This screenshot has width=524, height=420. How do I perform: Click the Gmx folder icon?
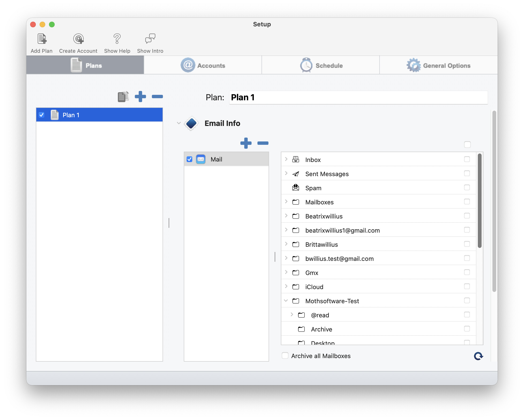coord(295,273)
